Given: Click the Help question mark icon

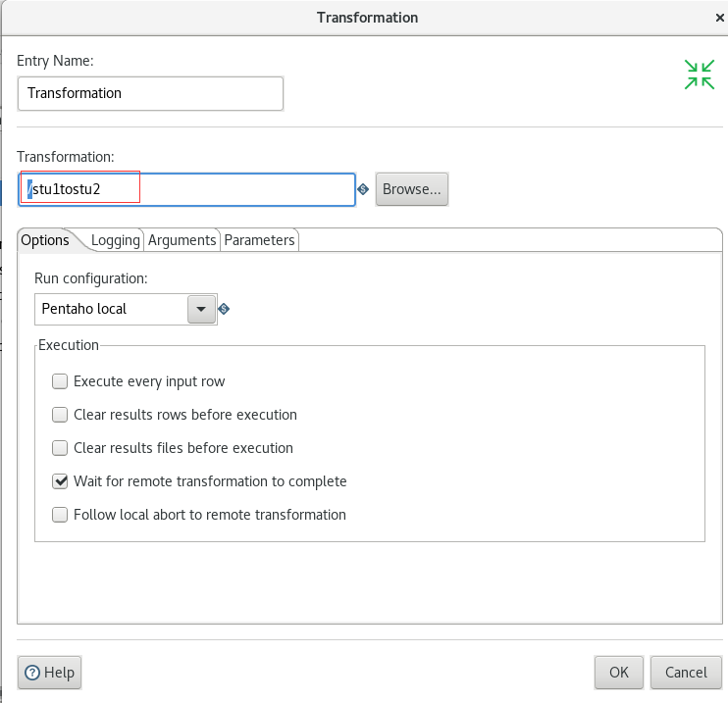Looking at the screenshot, I should [32, 672].
